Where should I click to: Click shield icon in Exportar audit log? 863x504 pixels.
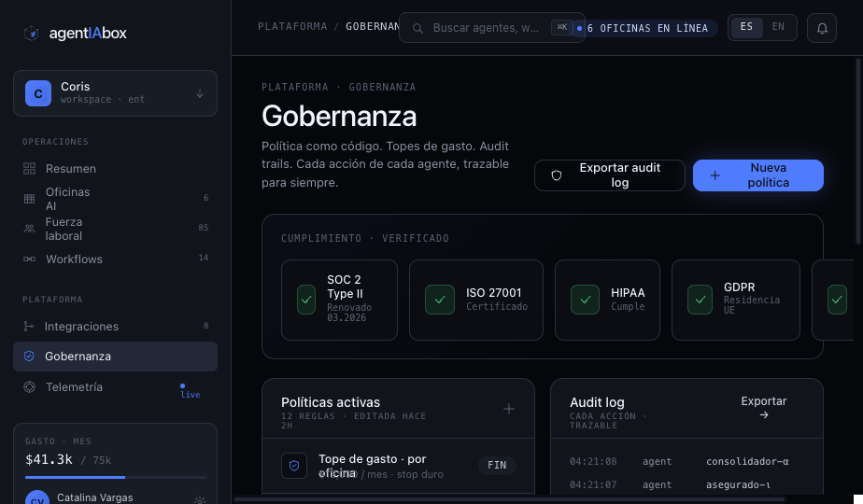click(x=557, y=175)
